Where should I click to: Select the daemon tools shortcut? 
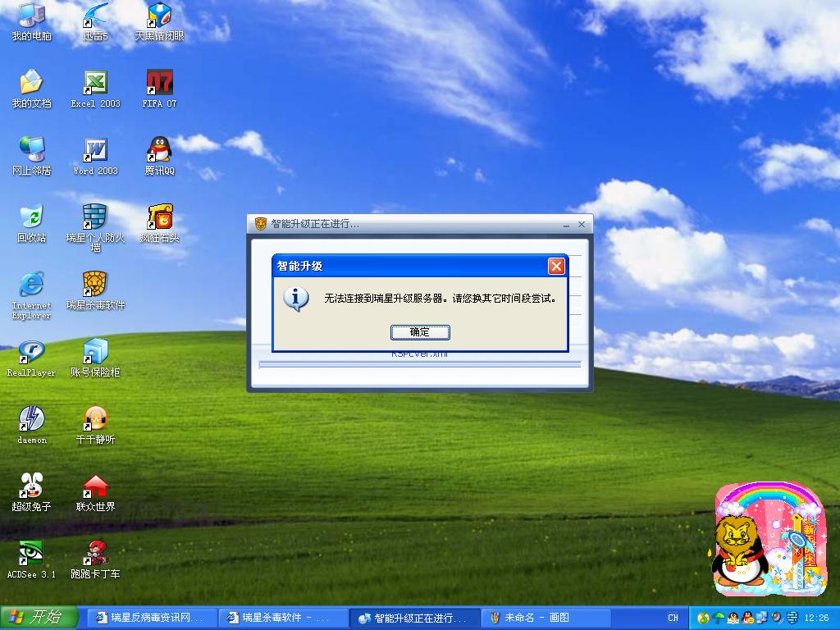[32, 426]
